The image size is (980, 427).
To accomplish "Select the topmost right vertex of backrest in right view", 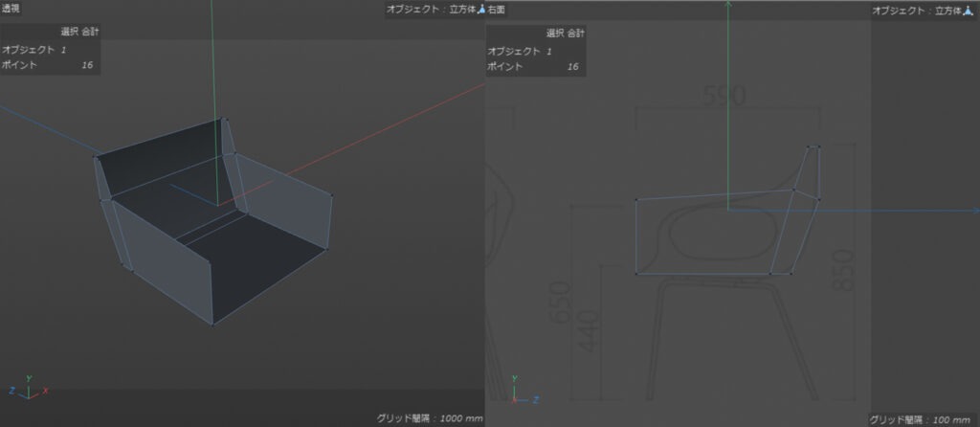I will [819, 146].
